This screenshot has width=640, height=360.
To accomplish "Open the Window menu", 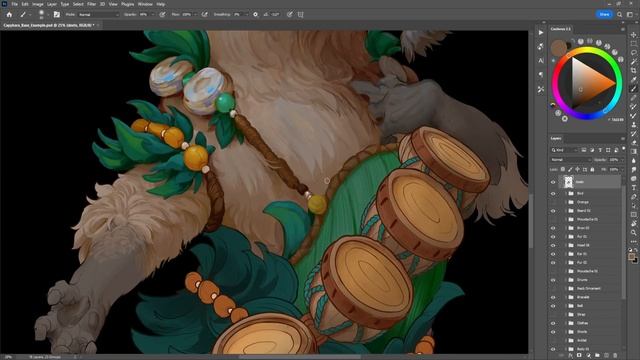I will click(x=145, y=4).
